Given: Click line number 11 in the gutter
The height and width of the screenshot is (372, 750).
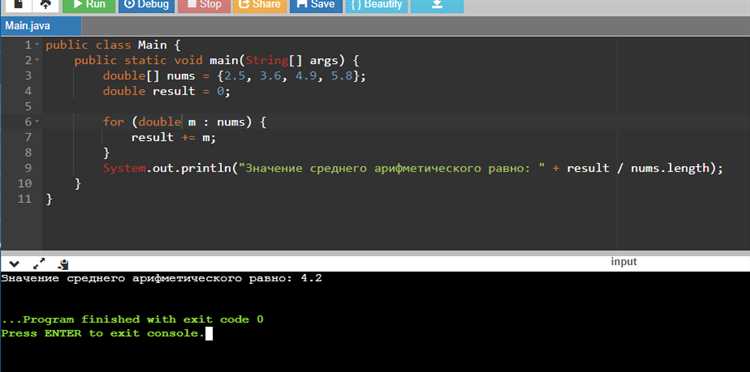Looking at the screenshot, I should pos(24,198).
